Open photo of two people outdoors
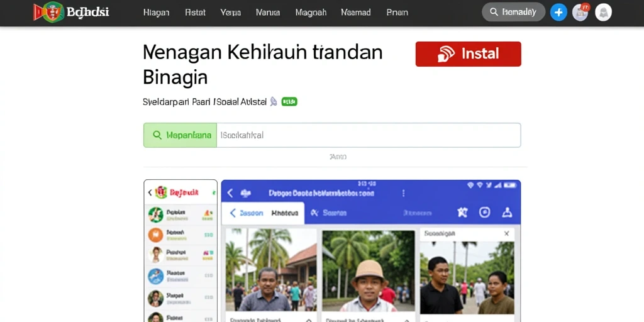This screenshot has width=644, height=322. click(467, 277)
